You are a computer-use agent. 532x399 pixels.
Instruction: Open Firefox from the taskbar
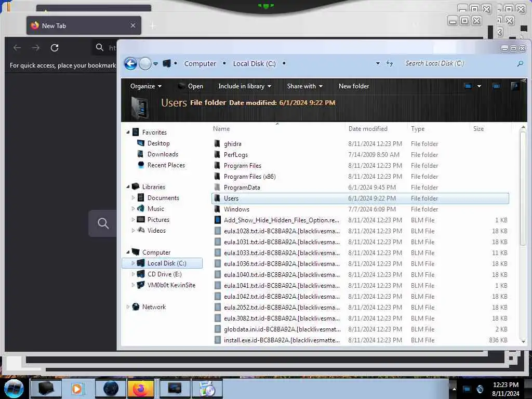coord(141,389)
